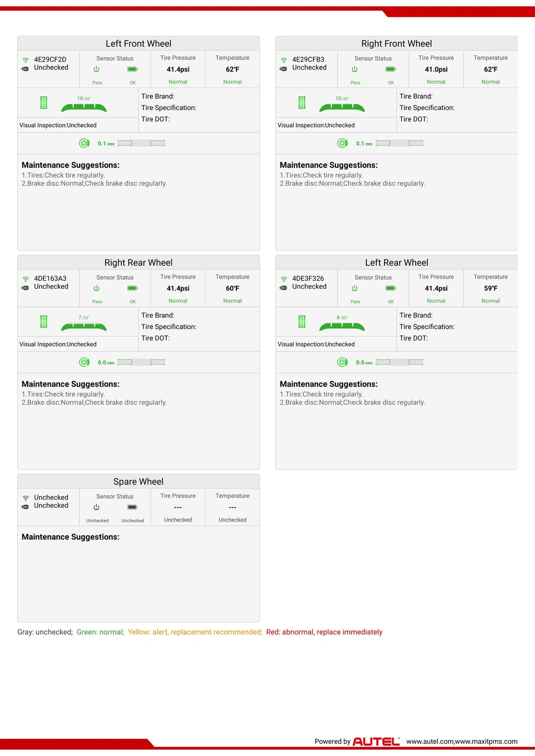Click the Right Front Wheel sensor Pass icon
The height and width of the screenshot is (756, 535).
pos(355,70)
